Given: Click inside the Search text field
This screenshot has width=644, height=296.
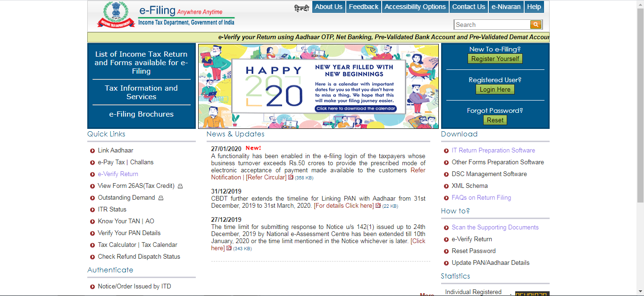Looking at the screenshot, I should click(x=492, y=25).
